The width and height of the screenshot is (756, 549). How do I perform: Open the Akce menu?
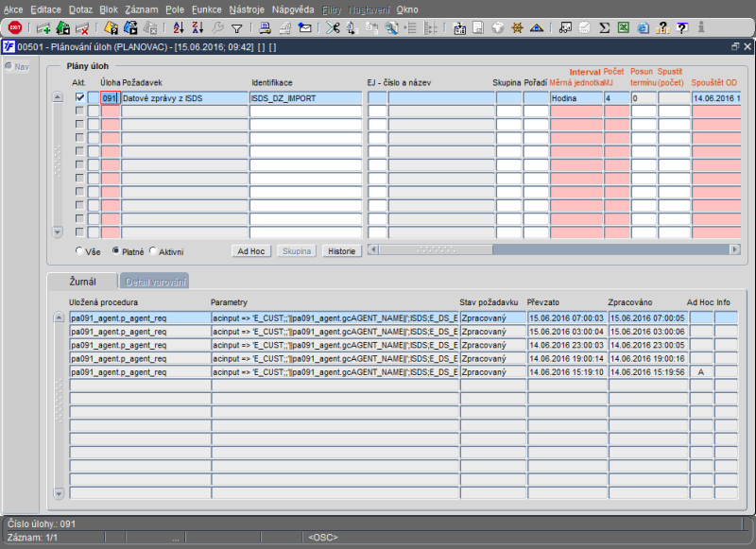13,9
